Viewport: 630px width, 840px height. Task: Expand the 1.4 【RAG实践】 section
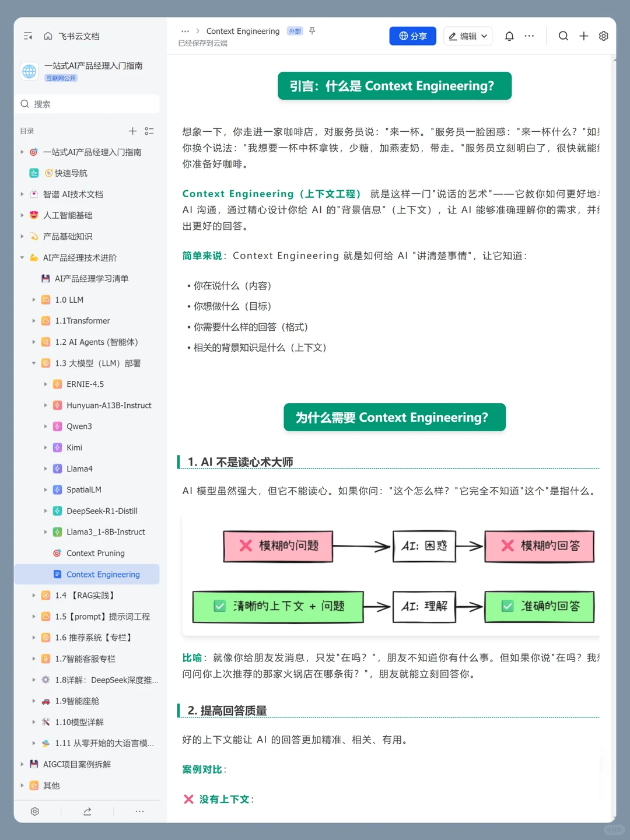(33, 595)
